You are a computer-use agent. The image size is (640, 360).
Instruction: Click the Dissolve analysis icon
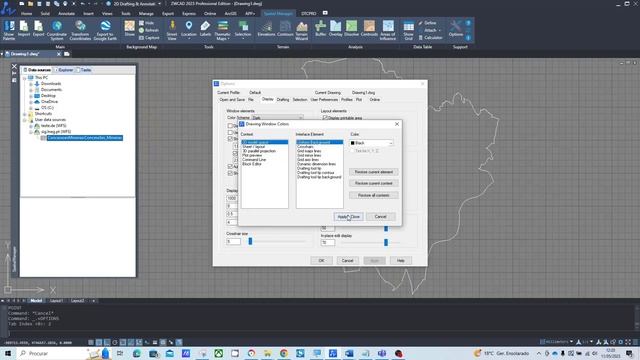(x=351, y=29)
